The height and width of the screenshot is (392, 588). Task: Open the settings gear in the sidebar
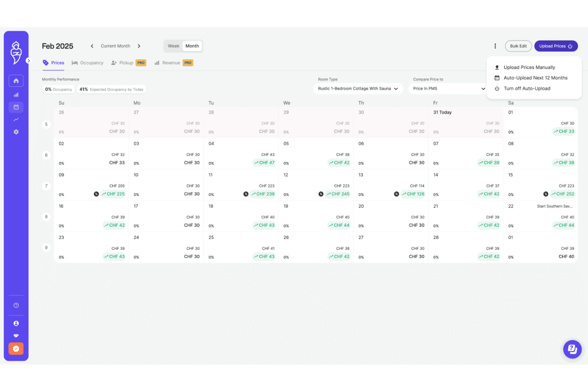point(16,132)
